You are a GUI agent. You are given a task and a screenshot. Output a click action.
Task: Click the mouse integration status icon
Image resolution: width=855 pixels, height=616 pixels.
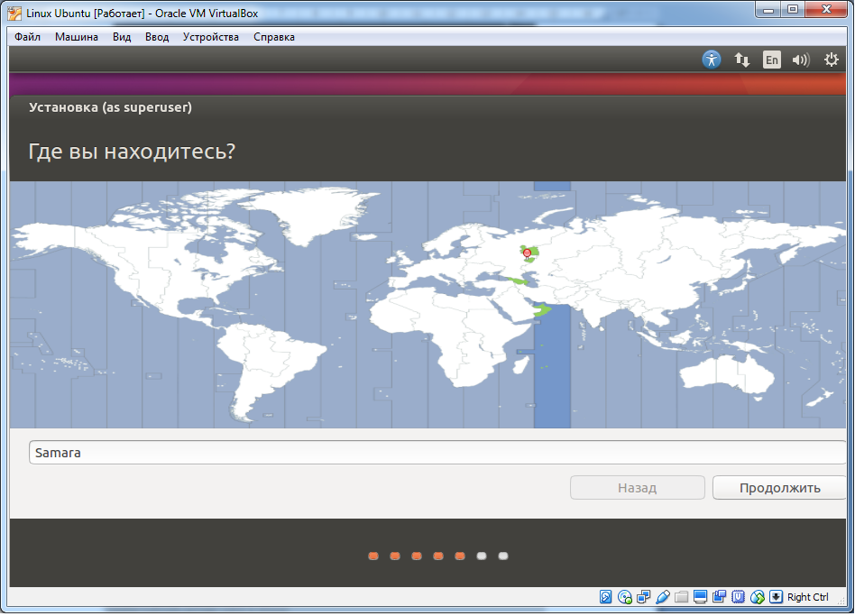pos(758,597)
